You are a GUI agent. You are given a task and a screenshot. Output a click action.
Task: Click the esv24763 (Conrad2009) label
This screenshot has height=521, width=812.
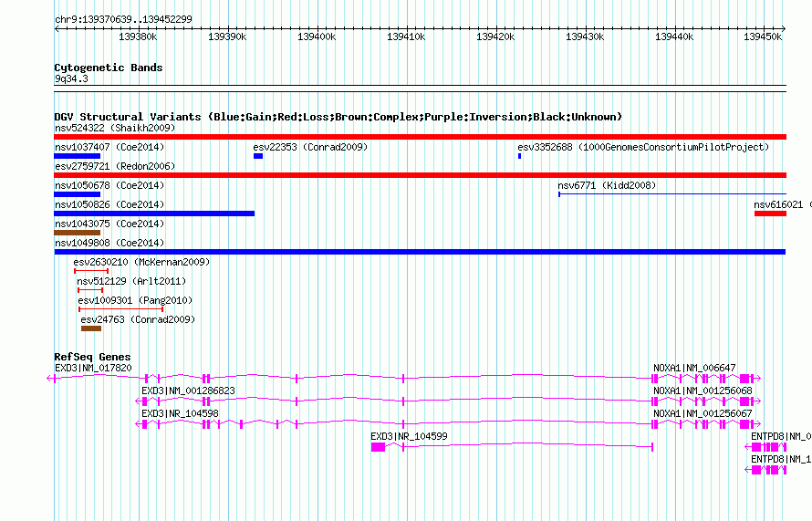coord(138,319)
